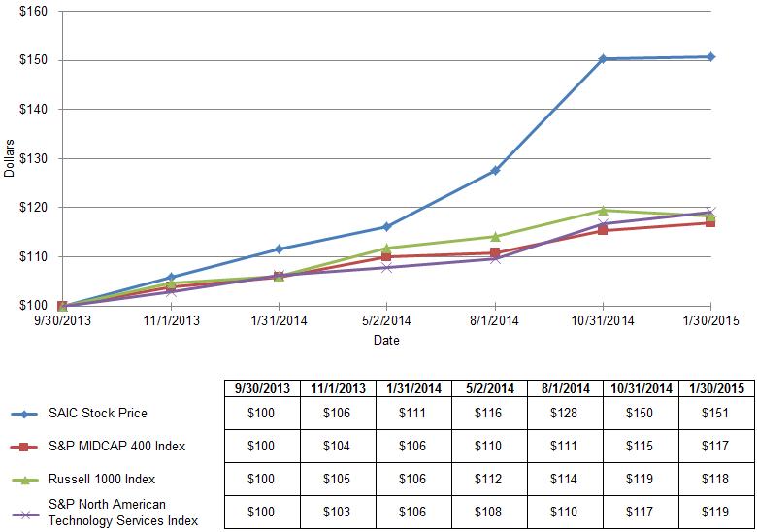This screenshot has height=532, width=757.
Task: Select the Russell 1000 Index legend label
Action: 102,478
